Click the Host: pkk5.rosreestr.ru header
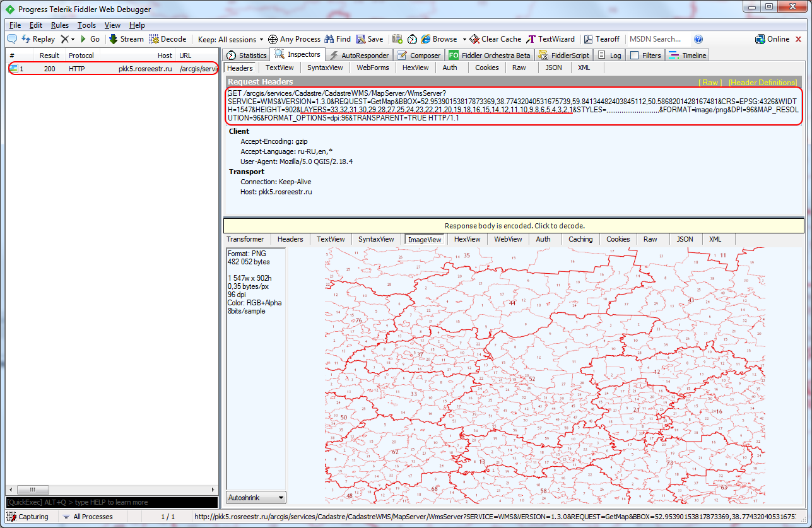812x528 pixels. pyautogui.click(x=276, y=192)
